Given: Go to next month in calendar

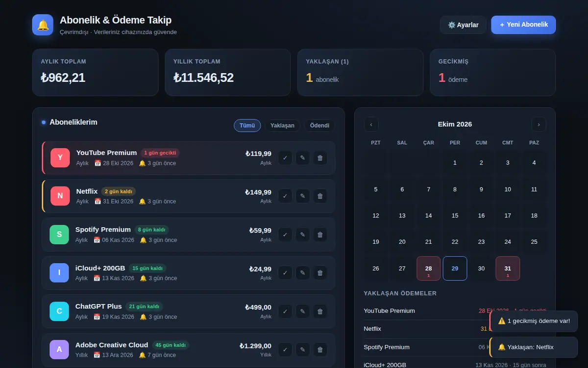Looking at the screenshot, I should [x=539, y=125].
